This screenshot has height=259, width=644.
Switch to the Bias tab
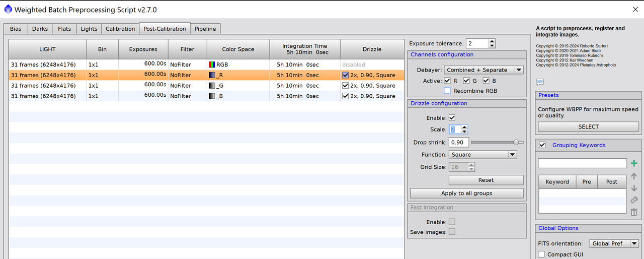16,29
